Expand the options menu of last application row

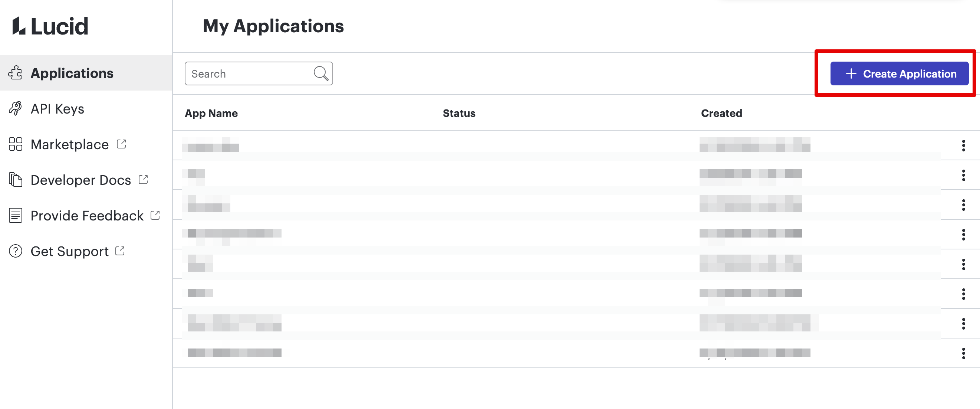click(963, 353)
